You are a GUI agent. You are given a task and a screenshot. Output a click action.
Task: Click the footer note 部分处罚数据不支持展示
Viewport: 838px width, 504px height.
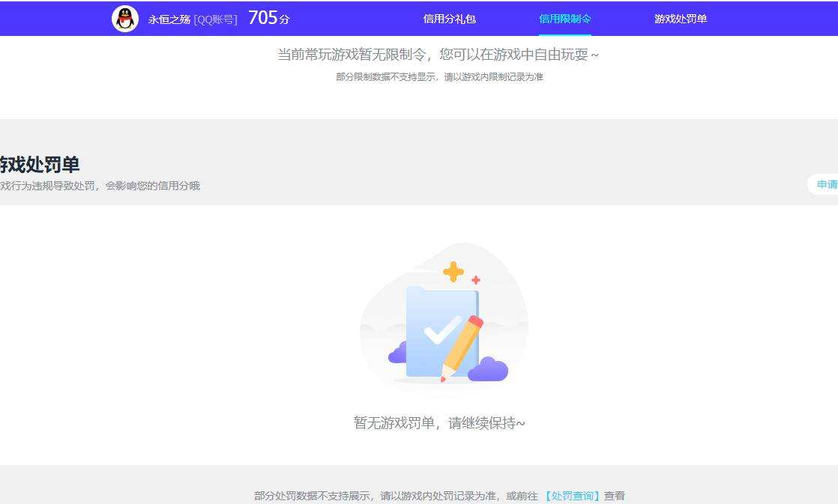tap(312, 496)
